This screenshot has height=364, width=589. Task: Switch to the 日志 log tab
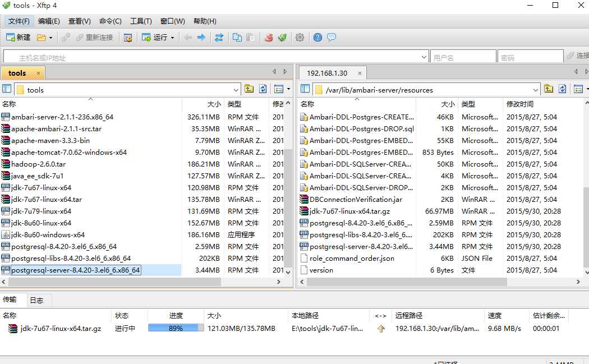[36, 300]
